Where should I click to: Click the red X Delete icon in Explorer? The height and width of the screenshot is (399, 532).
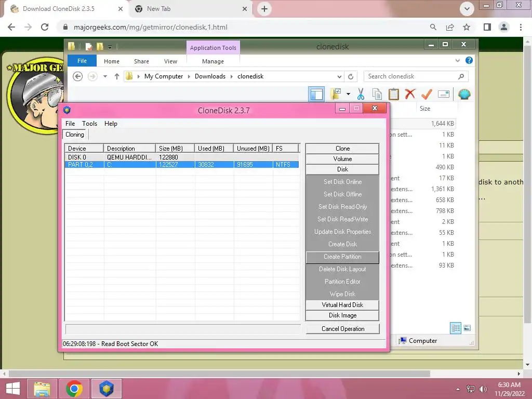tap(410, 94)
